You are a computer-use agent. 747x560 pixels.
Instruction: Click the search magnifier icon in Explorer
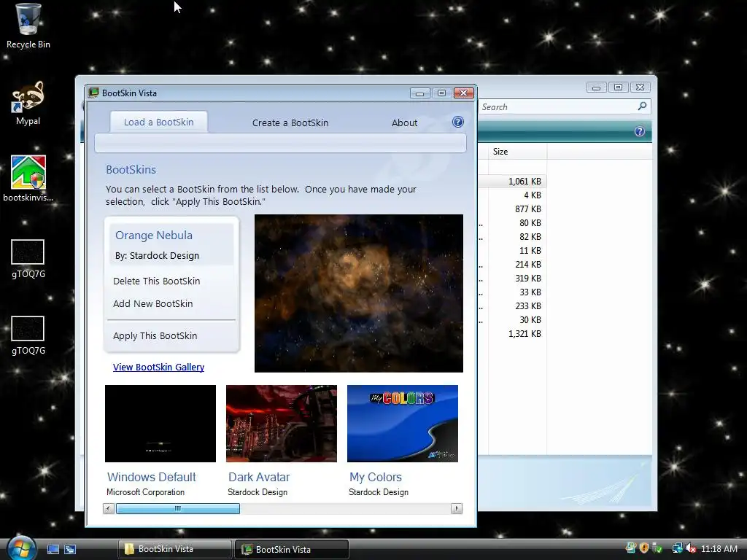point(642,106)
